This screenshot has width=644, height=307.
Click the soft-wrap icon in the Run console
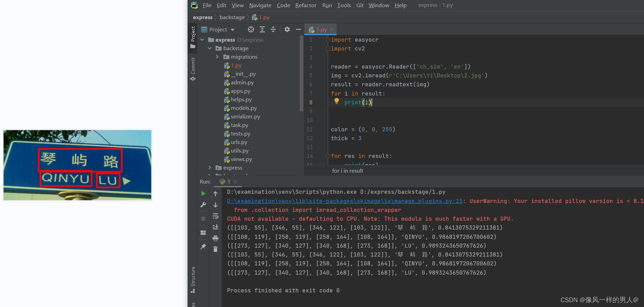point(215,216)
